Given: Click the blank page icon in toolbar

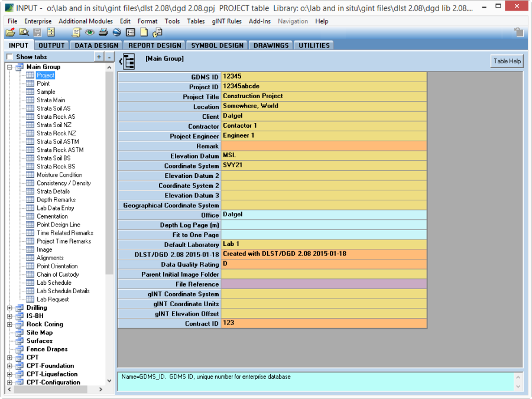Looking at the screenshot, I should [x=144, y=33].
